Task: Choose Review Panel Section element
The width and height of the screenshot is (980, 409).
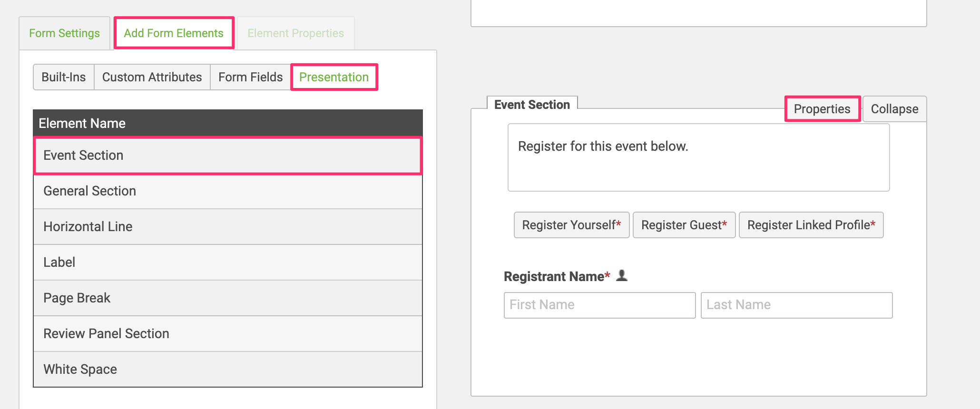Action: coord(228,334)
